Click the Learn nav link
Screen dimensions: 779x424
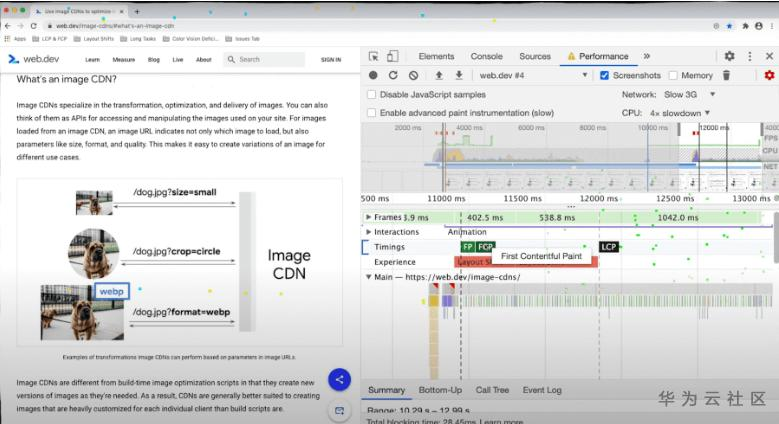point(92,60)
